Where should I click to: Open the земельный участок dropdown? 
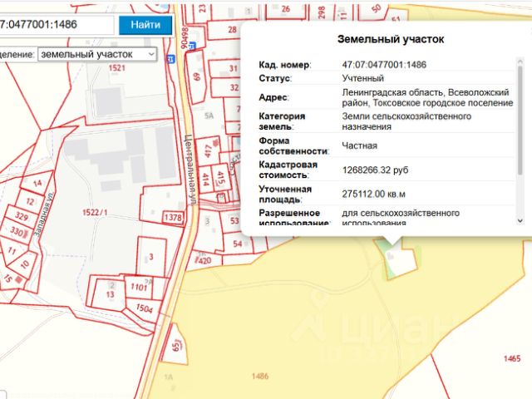point(97,54)
